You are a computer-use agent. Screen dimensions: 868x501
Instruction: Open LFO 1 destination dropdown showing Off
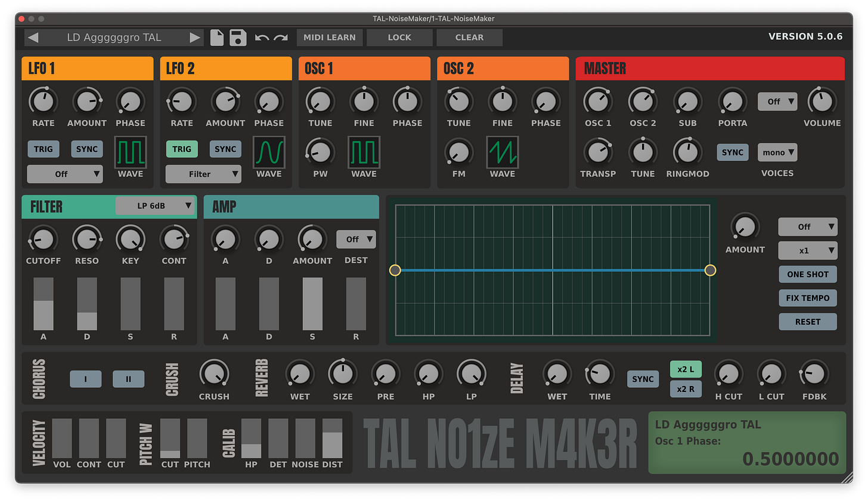pos(65,174)
